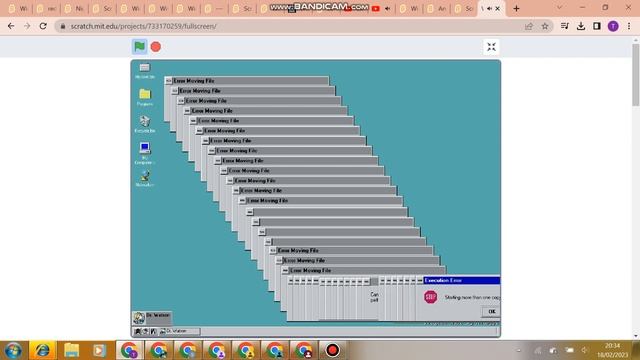Viewport: 640px width, 360px height.
Task: Exit fullscreen mode with the shrink icon
Action: (x=491, y=47)
